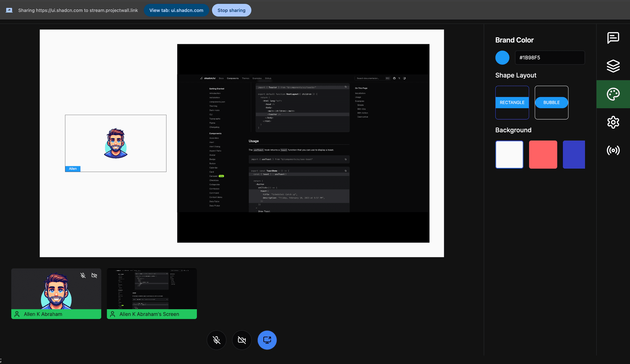
Task: Toggle the camera-off icon on Allen's tile
Action: 94,275
